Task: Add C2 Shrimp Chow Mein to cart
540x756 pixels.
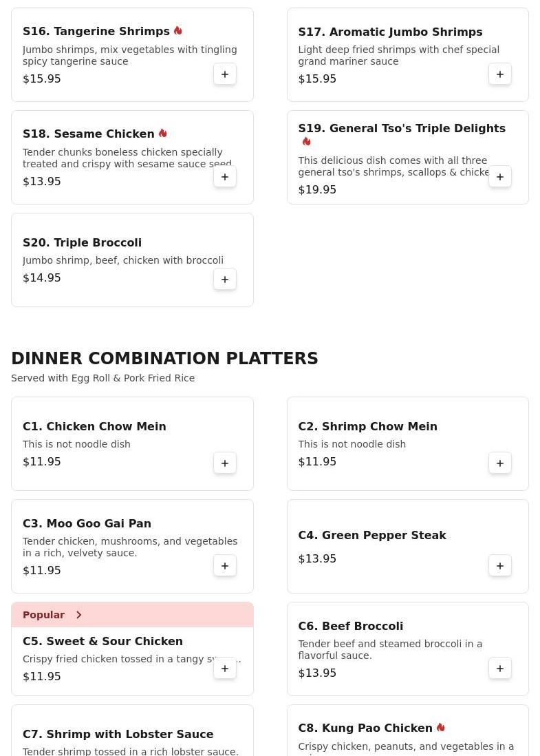Action: point(500,463)
